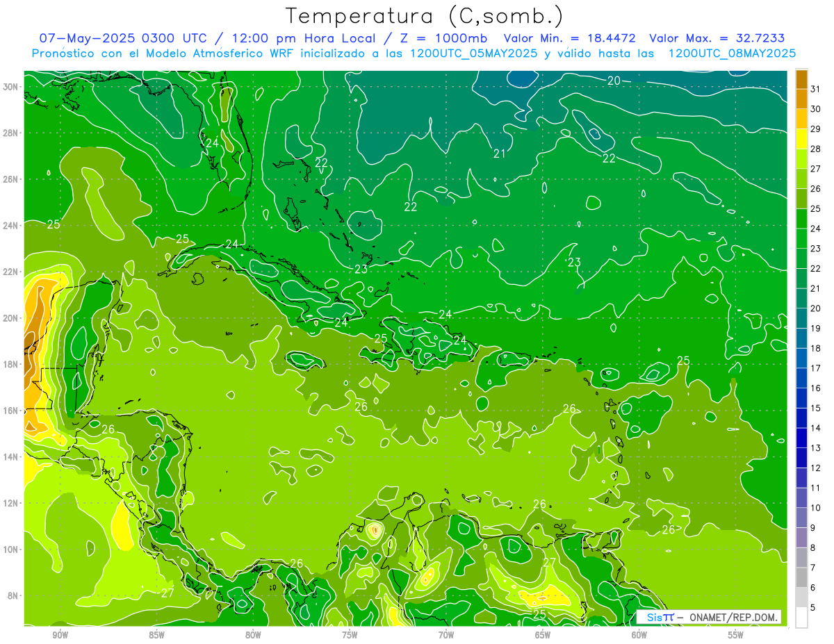Screen dimensions: 834x644
Task: Click the 12N latitude axis label
Action: tap(10, 503)
